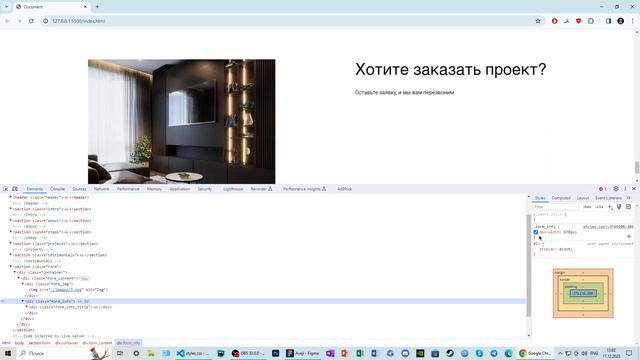640x360 pixels.
Task: Expand the section class about node
Action: pyautogui.click(x=11, y=220)
